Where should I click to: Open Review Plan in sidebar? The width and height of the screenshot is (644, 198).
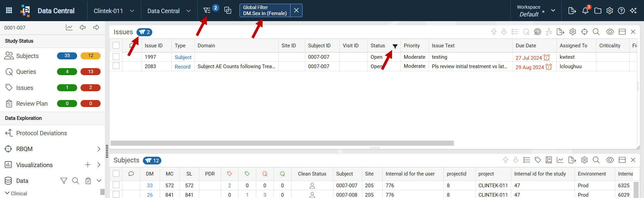coord(32,104)
